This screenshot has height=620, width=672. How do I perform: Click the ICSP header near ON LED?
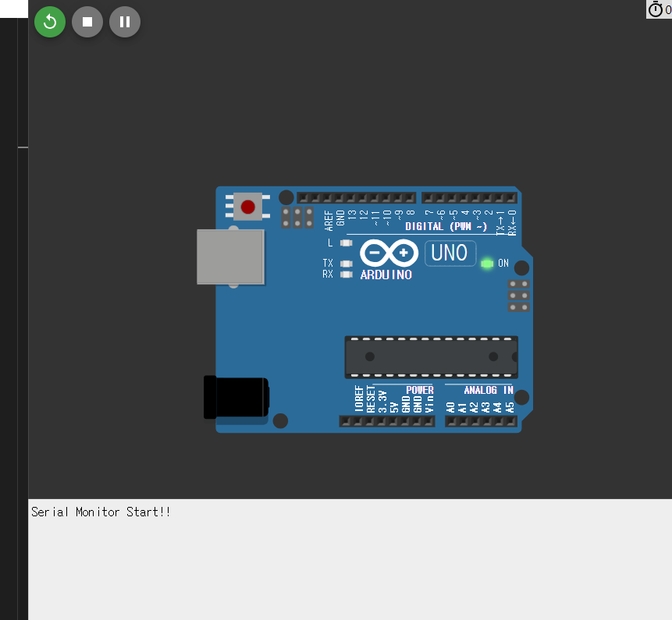tap(518, 296)
